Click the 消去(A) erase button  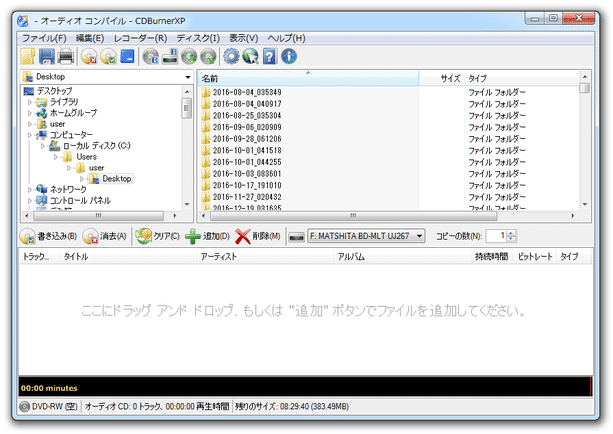click(105, 236)
